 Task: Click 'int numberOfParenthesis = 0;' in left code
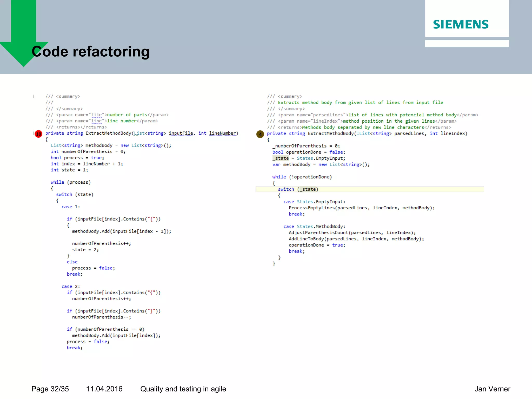(x=88, y=151)
